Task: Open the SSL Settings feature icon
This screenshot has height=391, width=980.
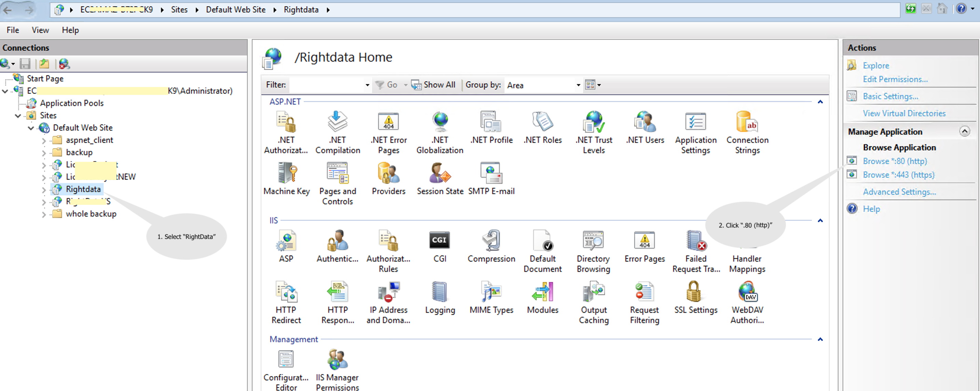Action: pos(695,298)
